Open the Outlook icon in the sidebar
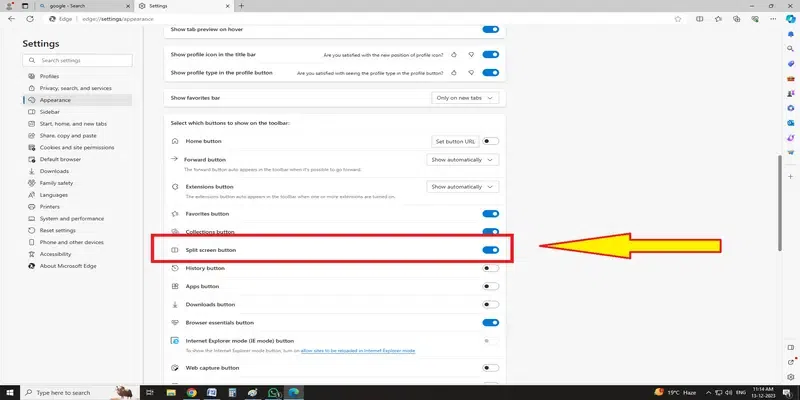 (791, 123)
